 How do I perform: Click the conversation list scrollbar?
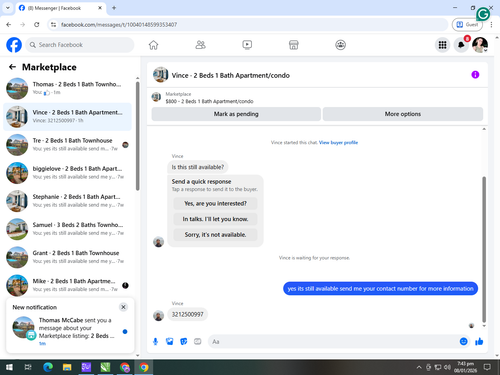click(x=137, y=136)
